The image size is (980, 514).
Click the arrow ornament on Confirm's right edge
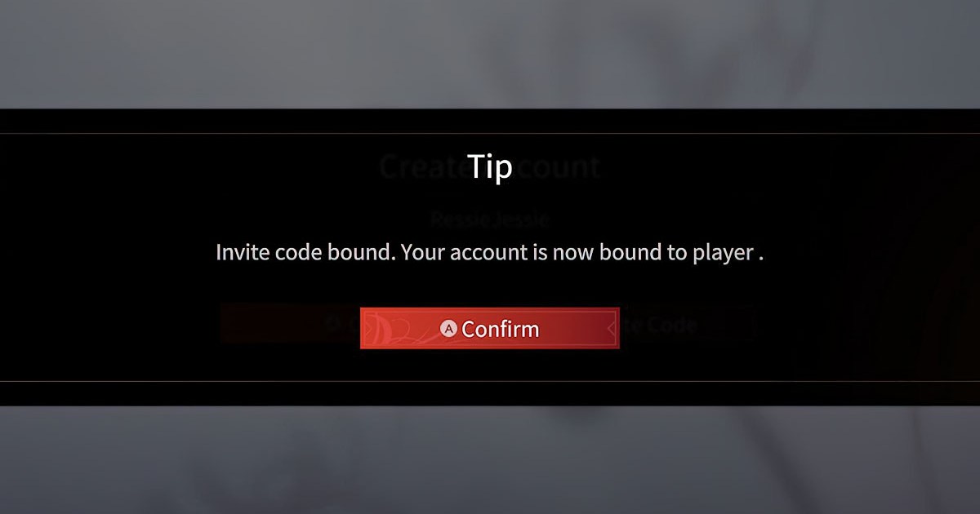coord(610,329)
